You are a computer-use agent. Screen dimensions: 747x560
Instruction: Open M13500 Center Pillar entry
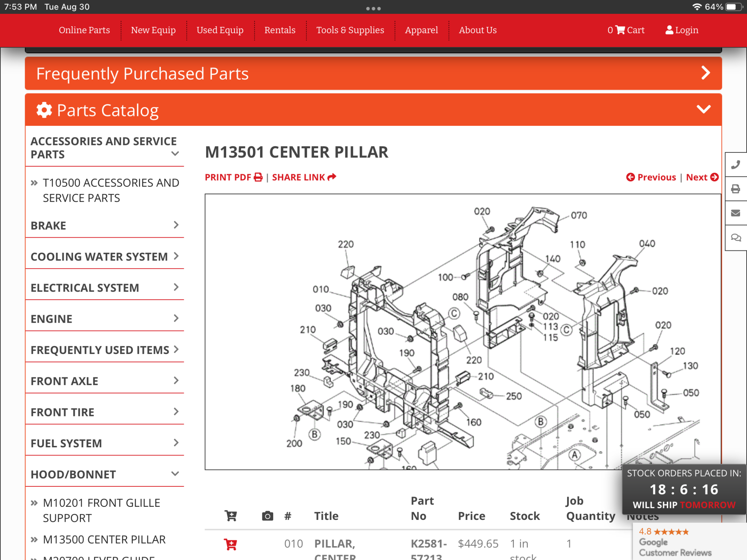(x=104, y=539)
